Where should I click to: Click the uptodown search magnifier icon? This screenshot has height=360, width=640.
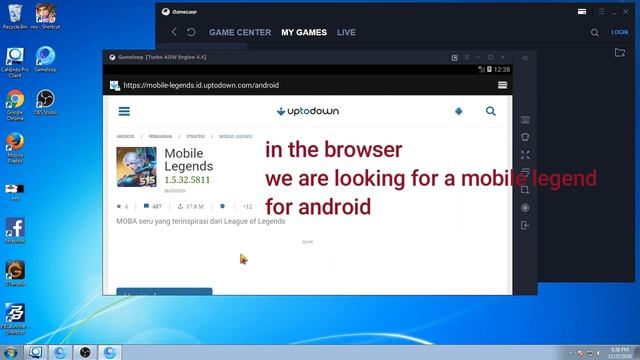pos(491,111)
